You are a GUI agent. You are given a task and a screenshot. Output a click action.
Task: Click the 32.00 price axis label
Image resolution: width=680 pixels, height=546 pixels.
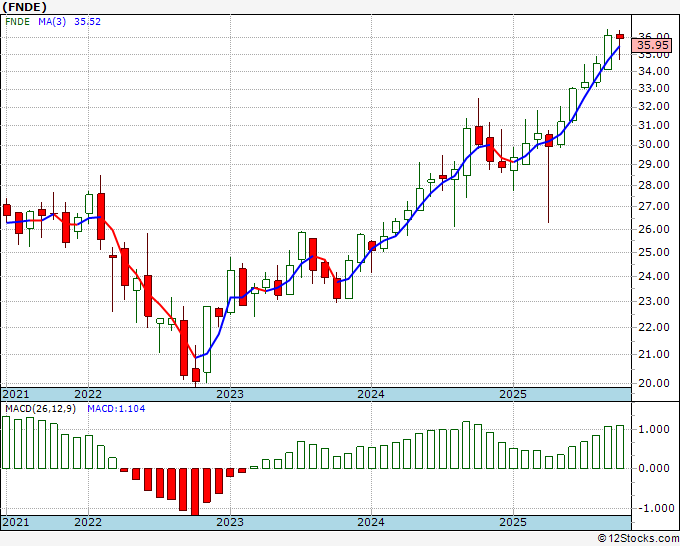click(x=654, y=106)
